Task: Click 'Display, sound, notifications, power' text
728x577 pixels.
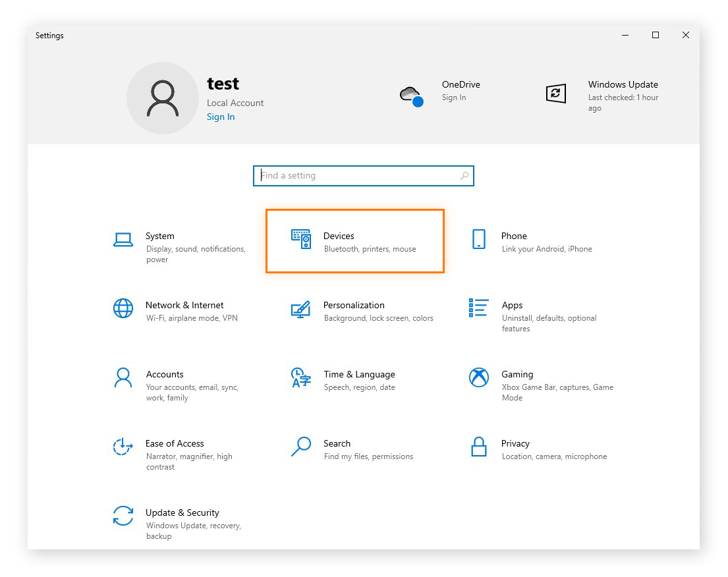Action: (196, 254)
